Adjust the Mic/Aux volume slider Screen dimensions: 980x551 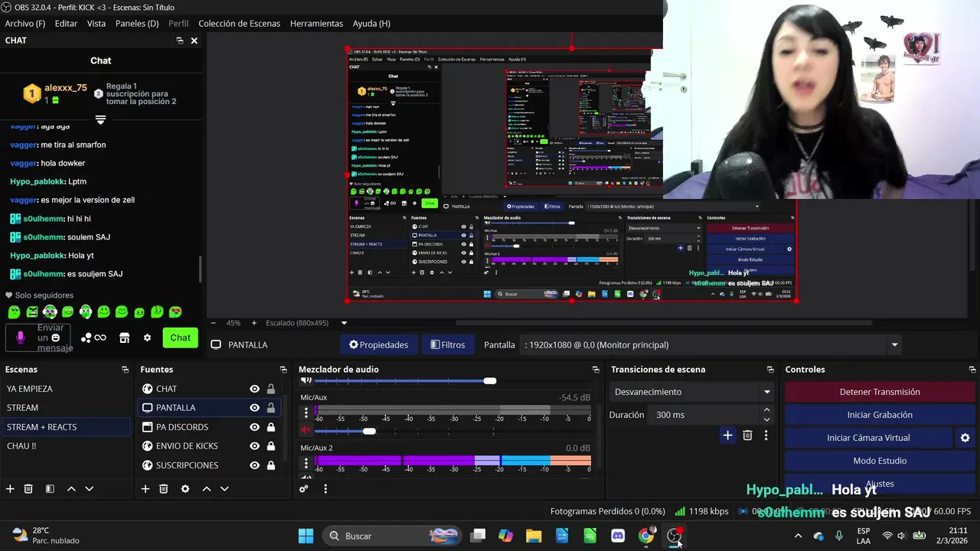point(369,431)
